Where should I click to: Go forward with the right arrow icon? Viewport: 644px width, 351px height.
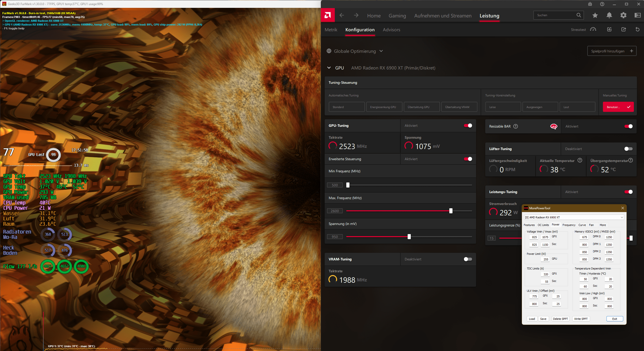click(x=356, y=15)
